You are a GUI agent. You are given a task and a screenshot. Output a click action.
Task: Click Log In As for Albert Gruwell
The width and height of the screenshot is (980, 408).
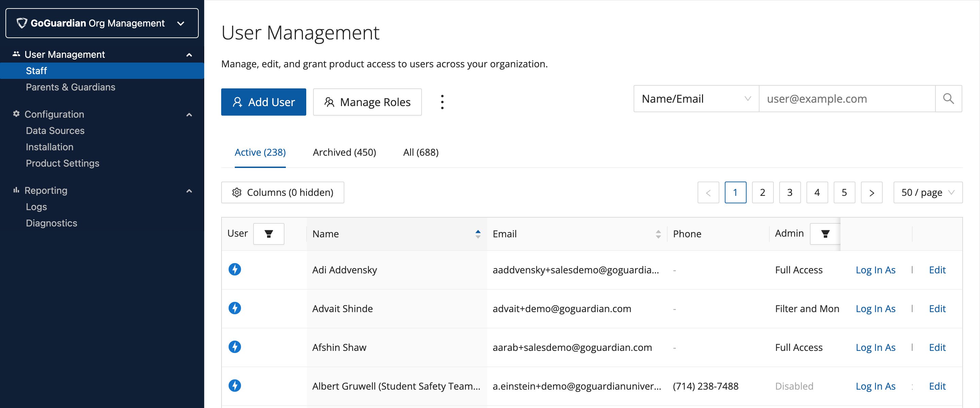coord(876,386)
